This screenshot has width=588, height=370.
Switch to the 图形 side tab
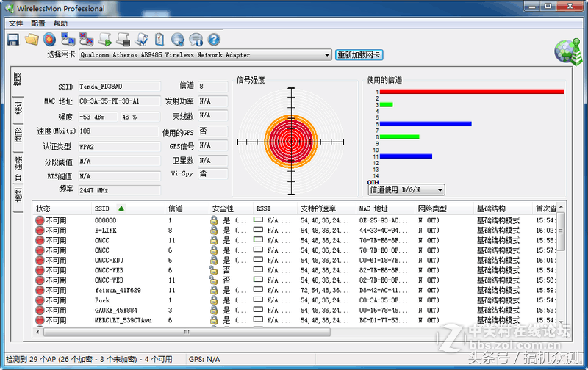click(18, 136)
